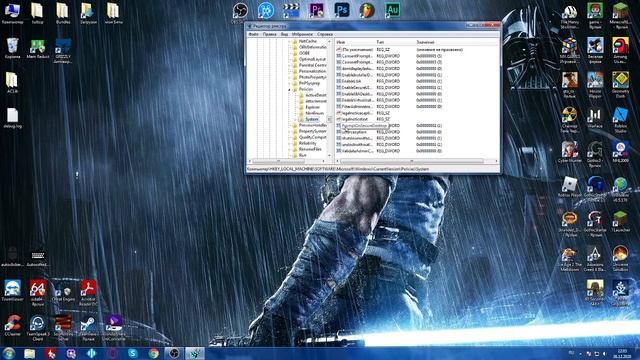The image size is (640, 360).
Task: Select the System subkey under Policies
Action: (x=312, y=119)
